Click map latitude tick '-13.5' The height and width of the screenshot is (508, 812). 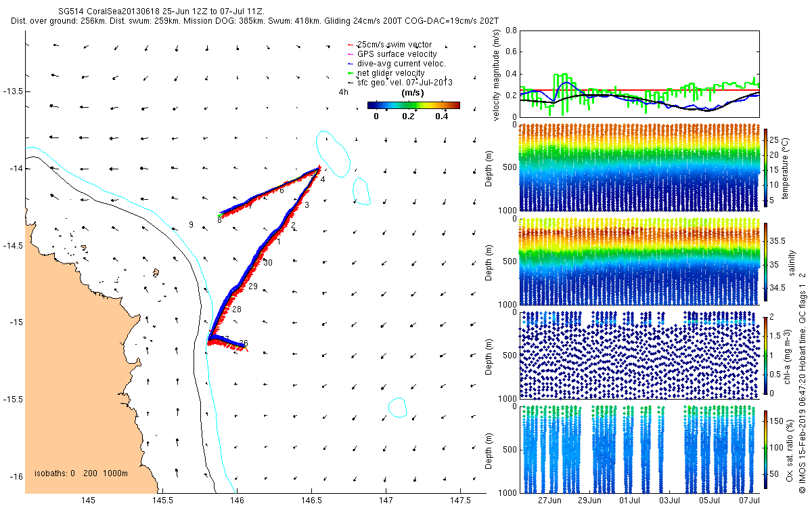[x=13, y=91]
